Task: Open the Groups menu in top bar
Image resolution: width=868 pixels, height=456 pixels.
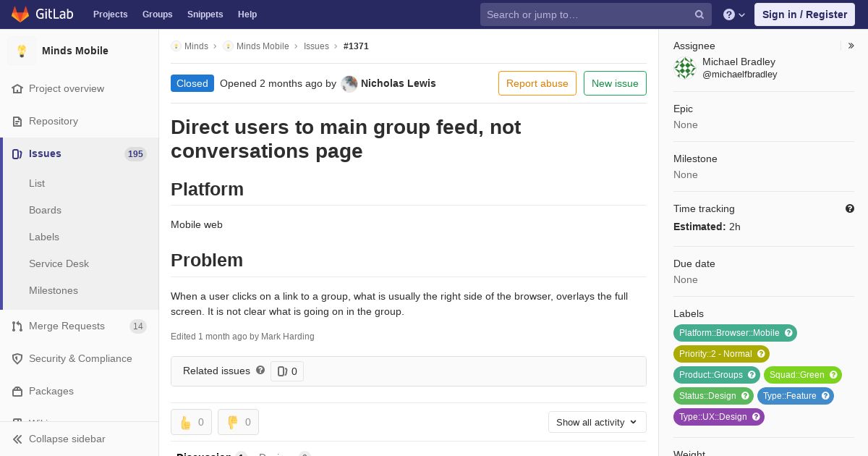Action: (x=157, y=14)
